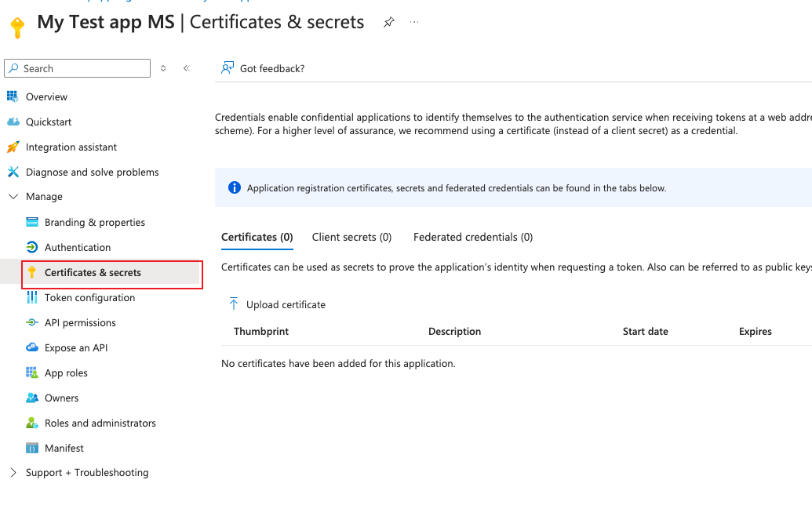Click the Certificates & secrets key icon
The height and width of the screenshot is (527, 812).
(x=32, y=272)
